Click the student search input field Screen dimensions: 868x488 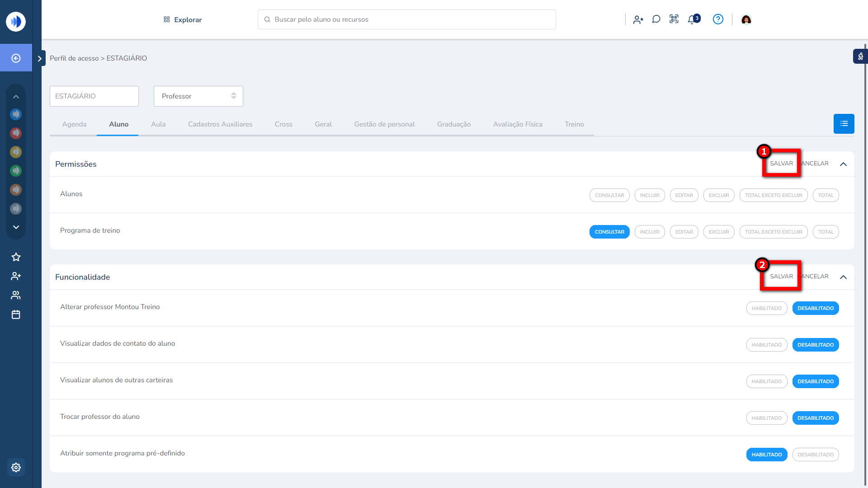tap(407, 19)
